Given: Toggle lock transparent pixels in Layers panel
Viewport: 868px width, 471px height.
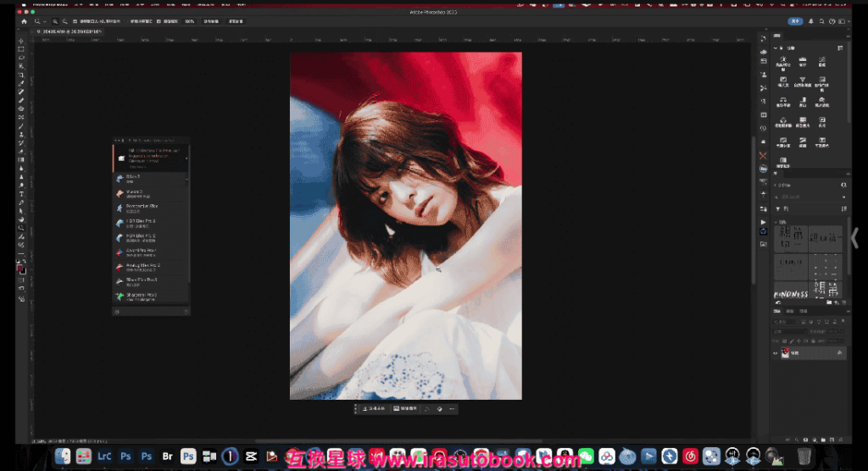Looking at the screenshot, I should pos(784,341).
